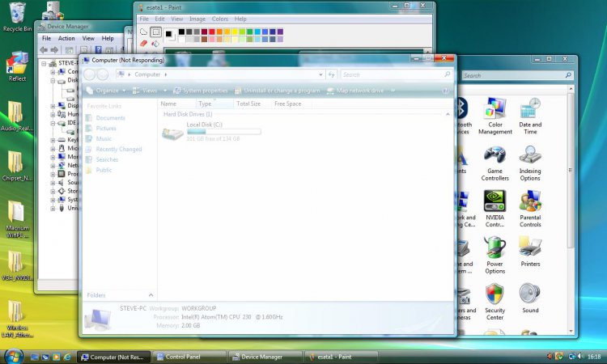Image resolution: width=607 pixels, height=364 pixels.
Task: Launch Internet Explorer from Quick Launch
Action: tap(67, 357)
